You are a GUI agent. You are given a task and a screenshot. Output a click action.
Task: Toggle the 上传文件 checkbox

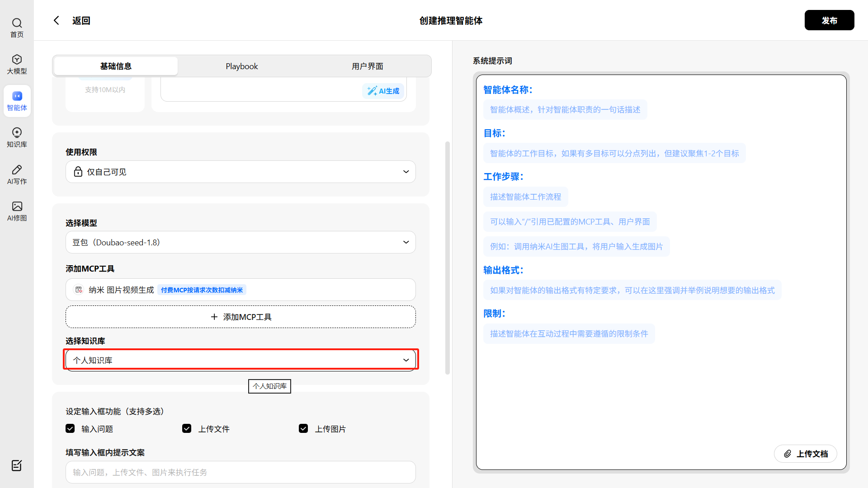coord(187,428)
